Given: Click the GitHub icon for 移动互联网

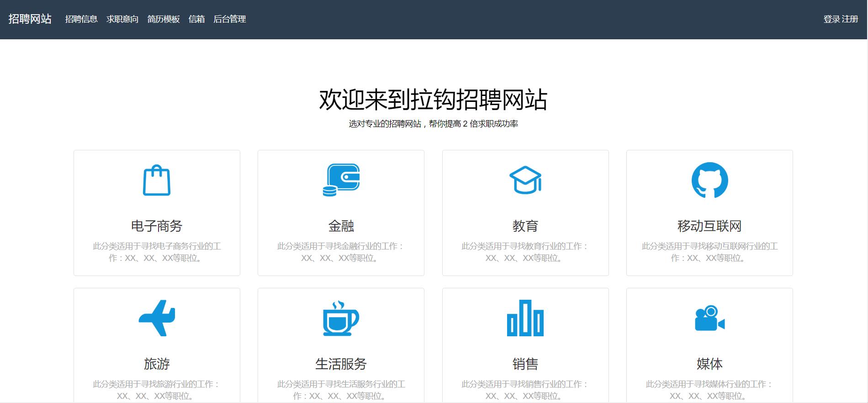Looking at the screenshot, I should (709, 180).
